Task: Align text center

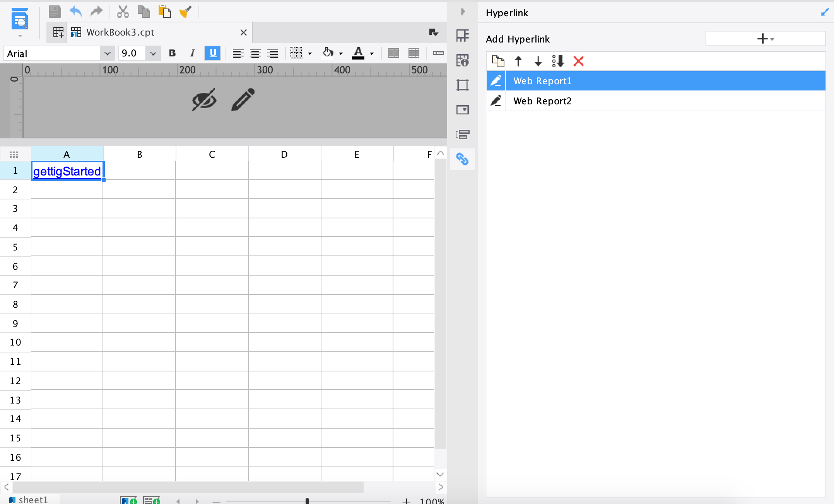Action: (255, 53)
